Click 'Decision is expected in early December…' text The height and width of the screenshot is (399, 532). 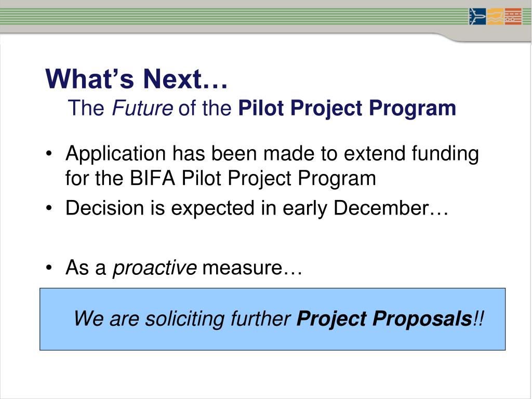point(257,208)
